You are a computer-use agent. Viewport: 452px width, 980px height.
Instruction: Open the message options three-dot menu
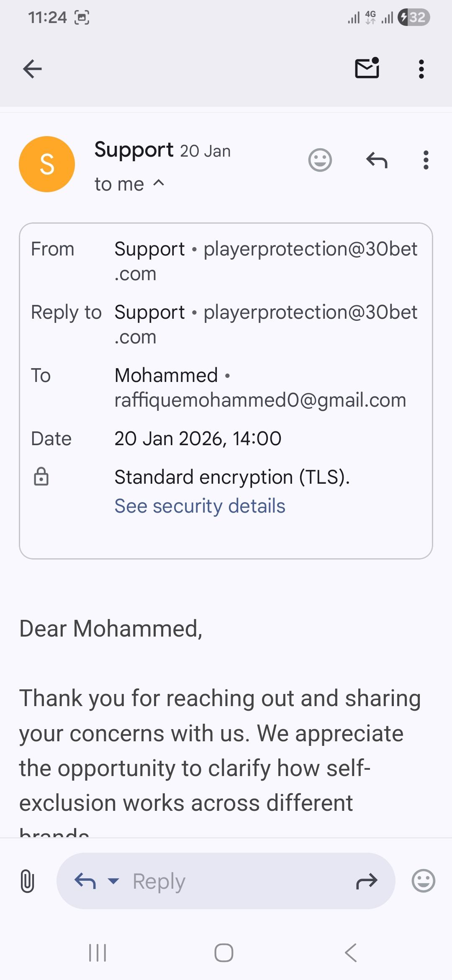tap(426, 160)
